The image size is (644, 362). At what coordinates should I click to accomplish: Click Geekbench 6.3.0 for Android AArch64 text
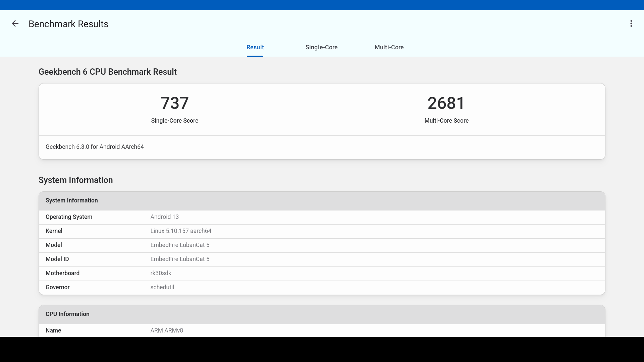(95, 147)
